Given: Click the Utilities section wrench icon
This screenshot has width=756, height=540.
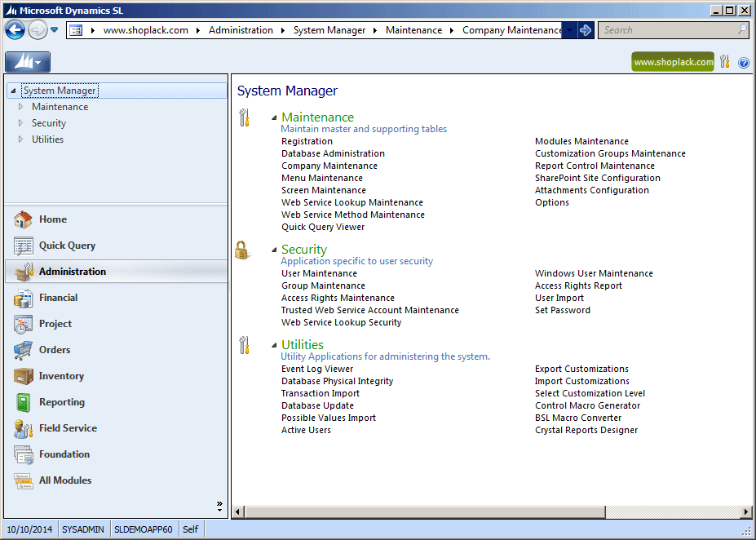Looking at the screenshot, I should 244,345.
